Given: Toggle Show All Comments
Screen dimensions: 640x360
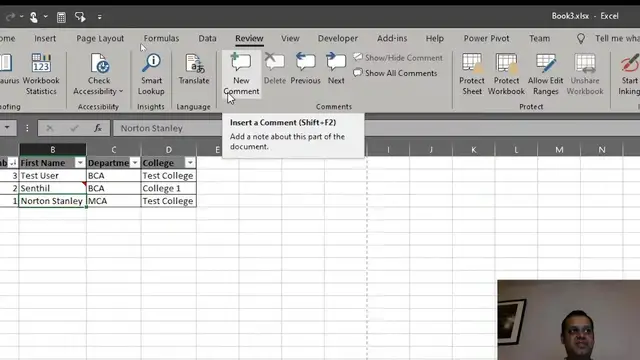Looking at the screenshot, I should click(x=395, y=73).
